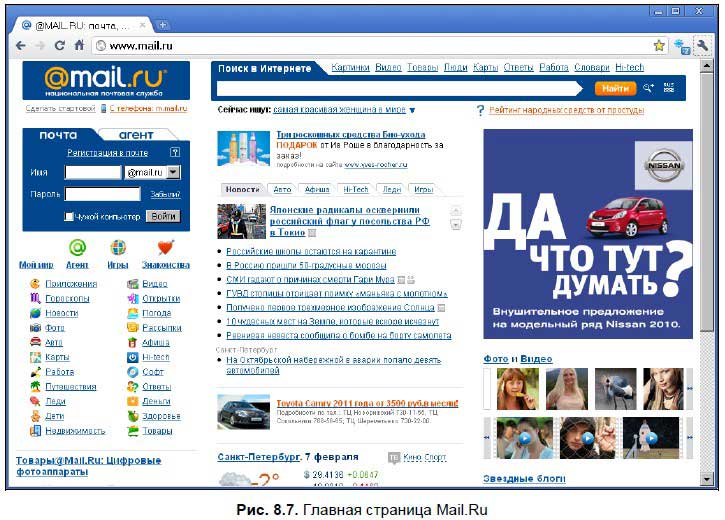
Task: Open the Словари search category link
Action: pyautogui.click(x=591, y=67)
